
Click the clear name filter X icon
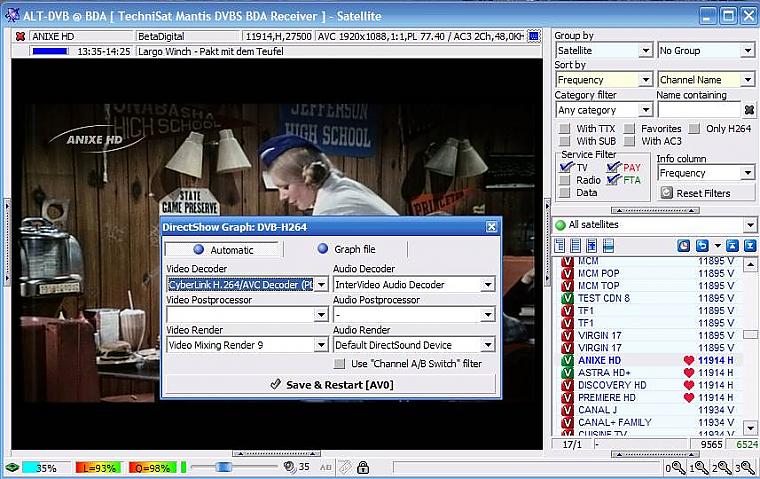[749, 110]
